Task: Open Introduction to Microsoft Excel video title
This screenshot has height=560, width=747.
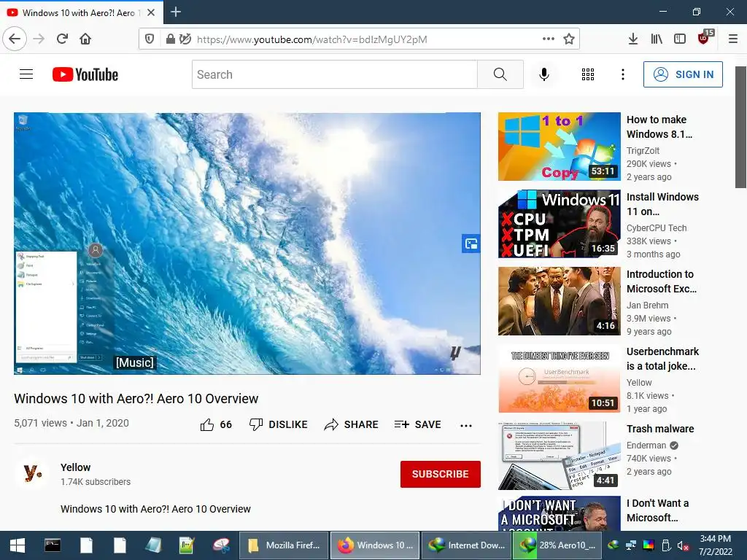Action: click(x=662, y=281)
